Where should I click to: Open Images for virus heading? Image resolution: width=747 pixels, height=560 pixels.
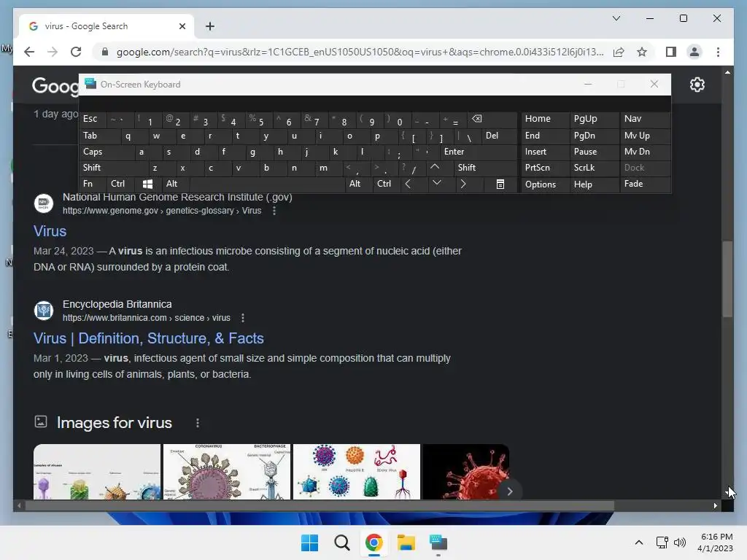[115, 423]
